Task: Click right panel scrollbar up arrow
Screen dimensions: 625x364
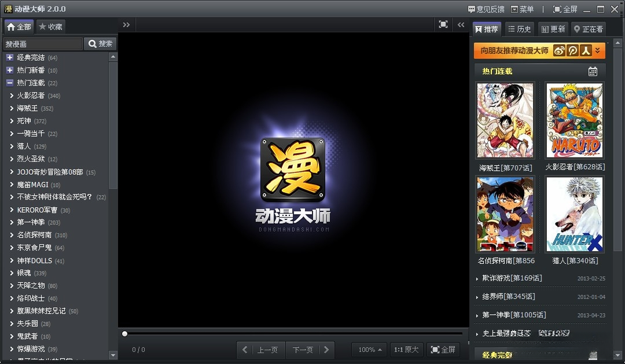Action: coord(617,43)
